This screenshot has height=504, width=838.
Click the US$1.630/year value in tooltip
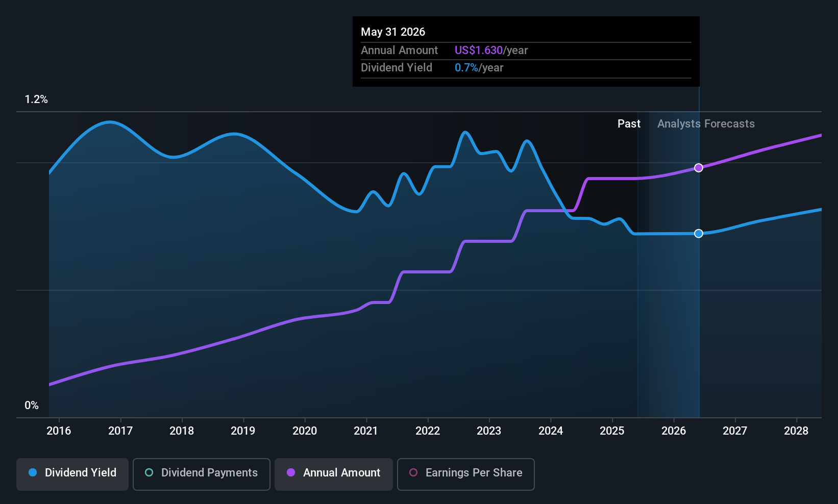click(491, 50)
